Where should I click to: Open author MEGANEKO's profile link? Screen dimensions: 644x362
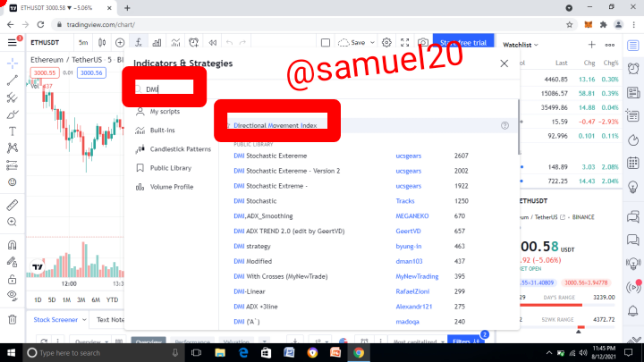412,216
